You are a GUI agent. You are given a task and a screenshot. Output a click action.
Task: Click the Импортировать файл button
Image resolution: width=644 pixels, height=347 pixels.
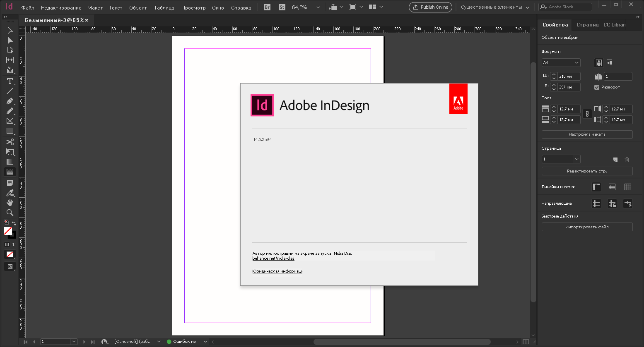pyautogui.click(x=587, y=227)
